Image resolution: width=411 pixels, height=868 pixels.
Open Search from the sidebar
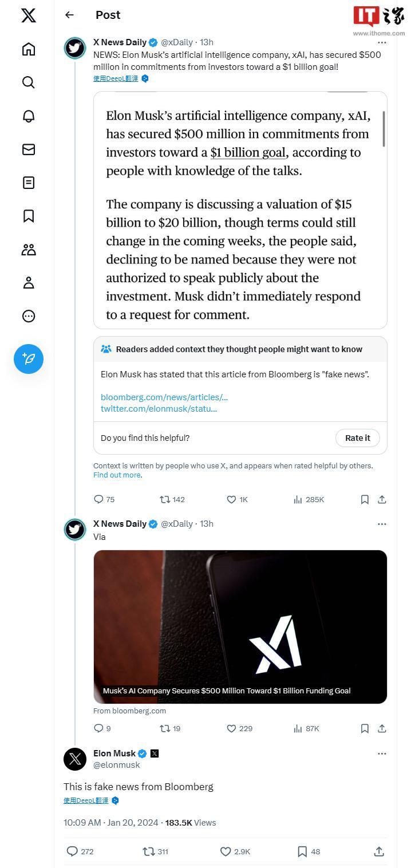pyautogui.click(x=29, y=82)
